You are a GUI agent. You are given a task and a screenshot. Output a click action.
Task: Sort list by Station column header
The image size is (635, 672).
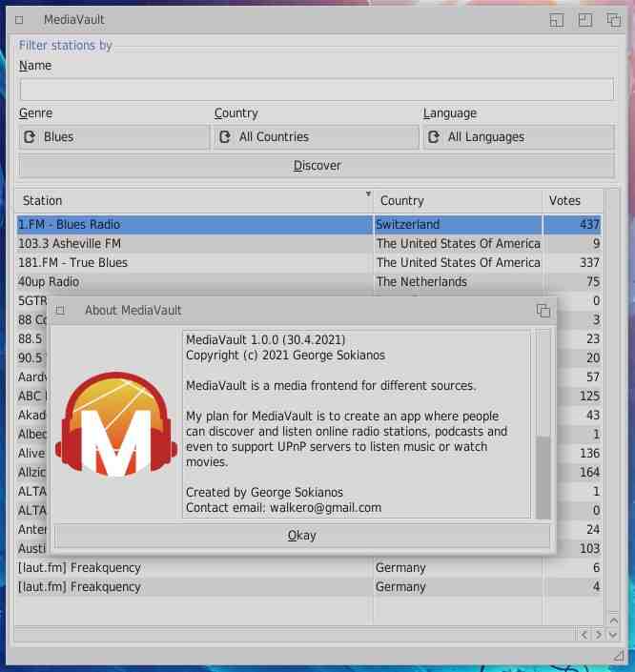click(191, 201)
